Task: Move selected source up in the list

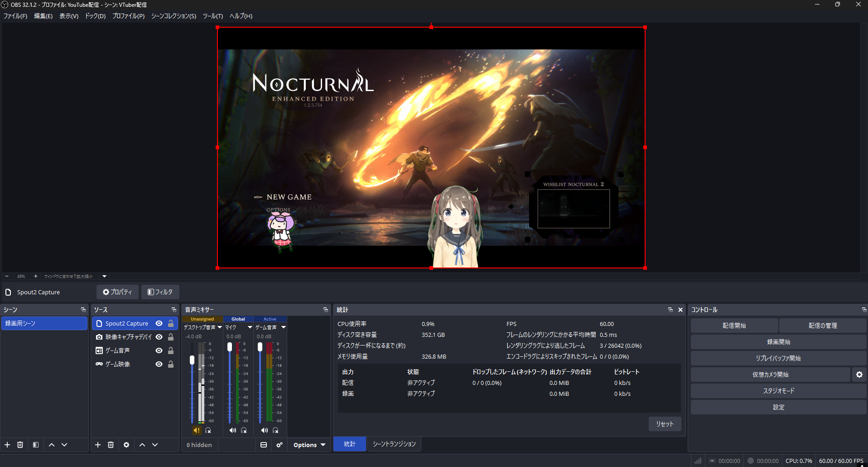Action: 142,445
